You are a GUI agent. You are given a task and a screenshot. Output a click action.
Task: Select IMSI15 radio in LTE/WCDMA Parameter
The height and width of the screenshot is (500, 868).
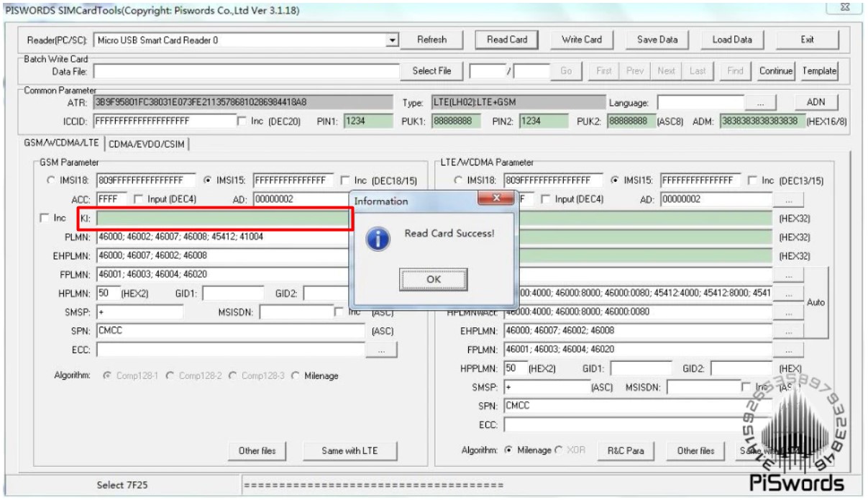pos(616,180)
